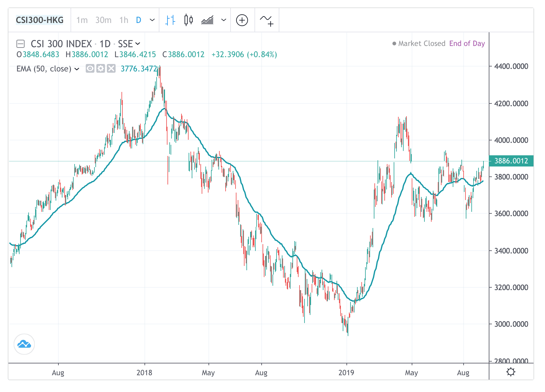
Task: Select the 30m interval
Action: 103,20
